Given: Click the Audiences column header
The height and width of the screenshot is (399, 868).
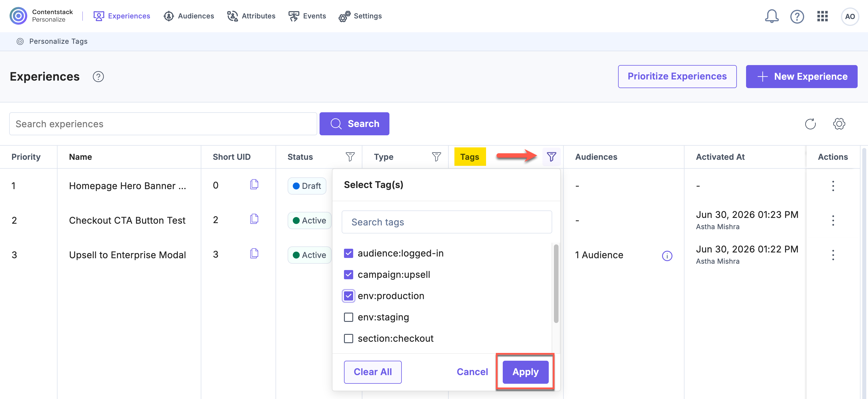Looking at the screenshot, I should [x=596, y=157].
